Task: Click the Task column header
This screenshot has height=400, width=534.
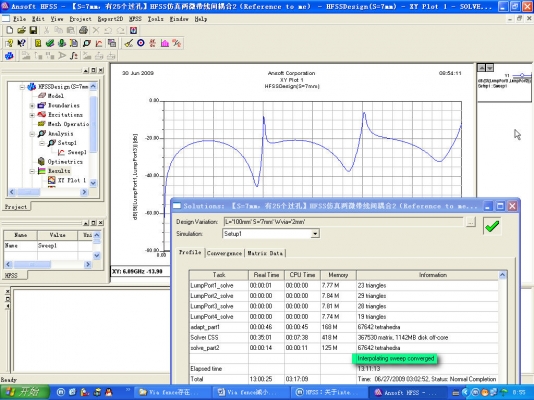Action: 219,275
